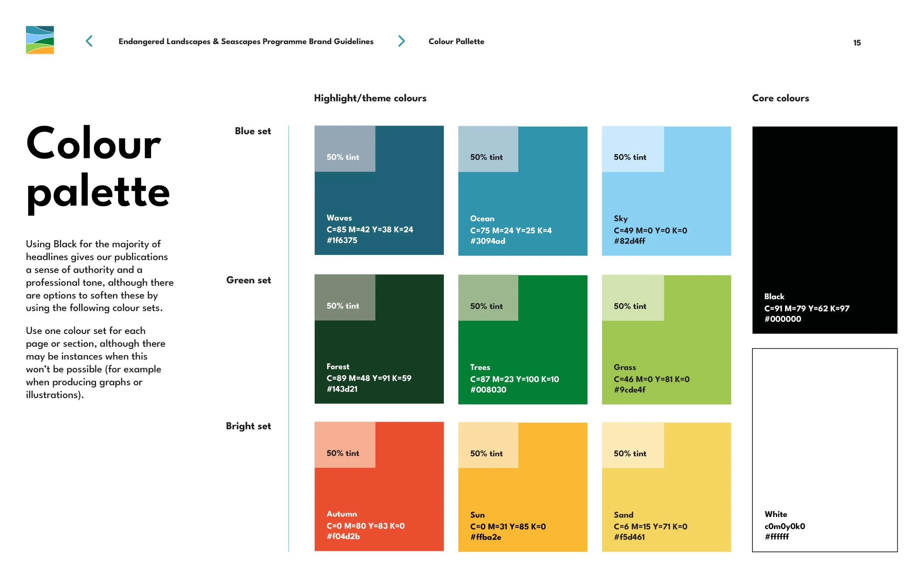The height and width of the screenshot is (578, 924).
Task: Click the hex code #008030
Action: (488, 390)
